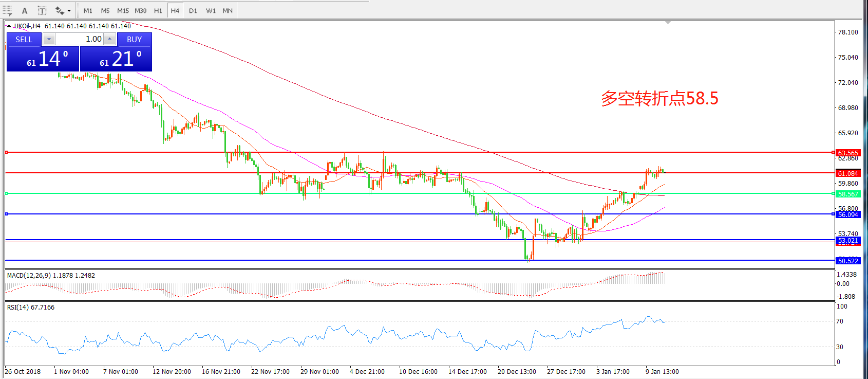868x379 pixels.
Task: Switch chart to M1 timeframe
Action: tap(88, 10)
